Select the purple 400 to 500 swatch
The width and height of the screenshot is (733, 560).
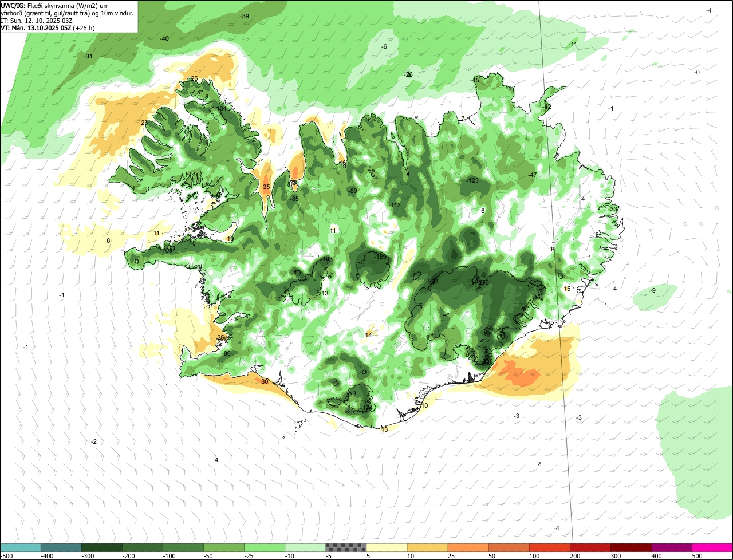pos(671,547)
